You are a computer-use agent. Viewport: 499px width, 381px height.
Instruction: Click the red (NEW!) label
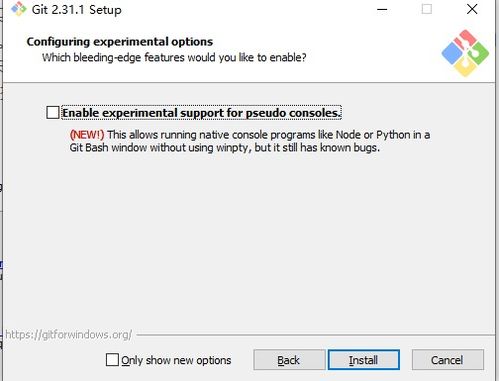point(87,135)
